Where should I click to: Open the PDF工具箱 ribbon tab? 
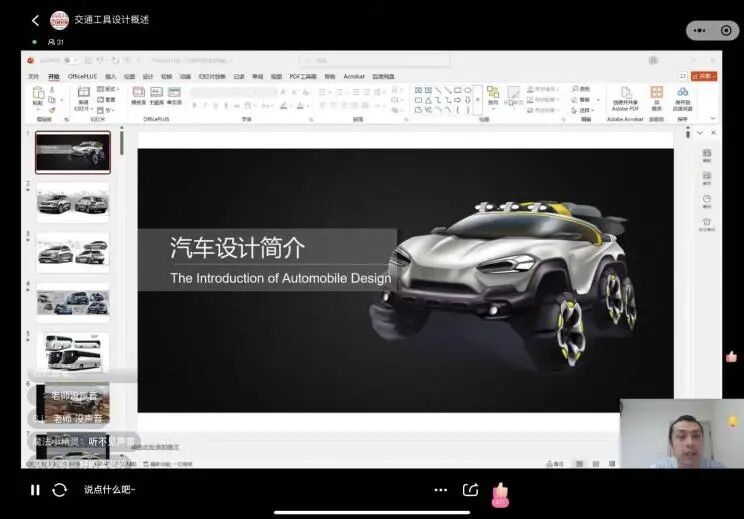tap(303, 76)
